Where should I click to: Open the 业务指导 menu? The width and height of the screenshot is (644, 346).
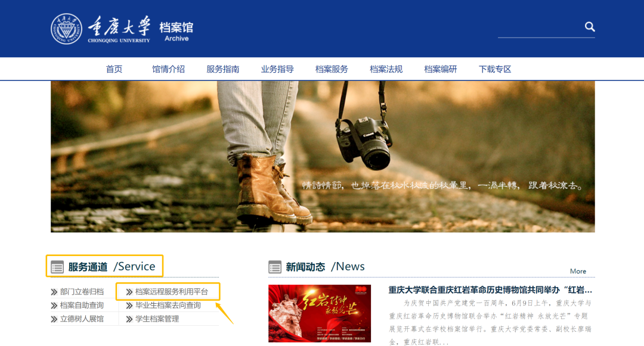point(277,69)
